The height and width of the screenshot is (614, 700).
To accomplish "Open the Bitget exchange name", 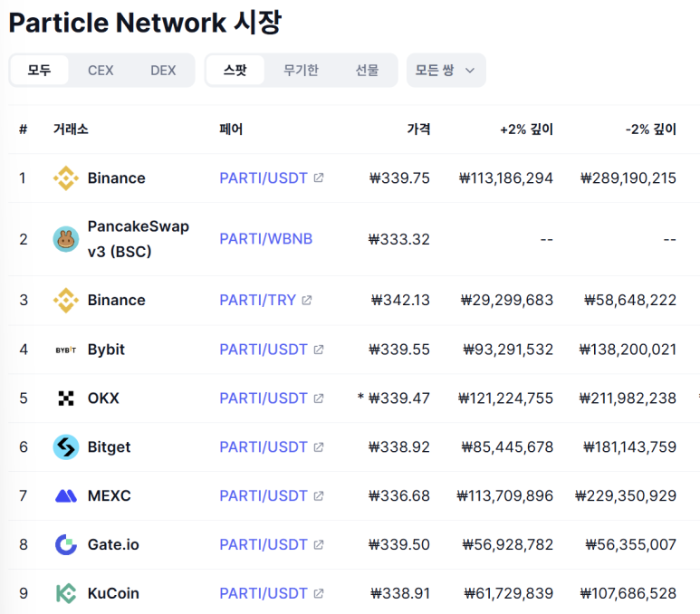I will click(x=109, y=447).
